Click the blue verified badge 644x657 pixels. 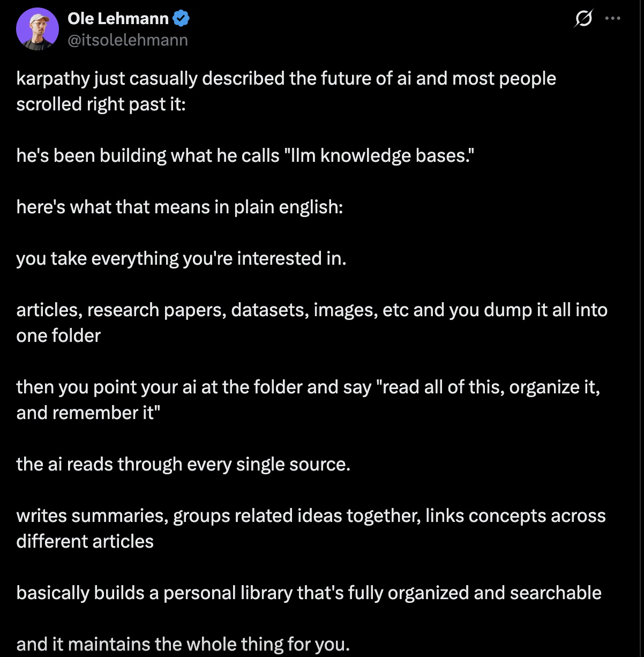point(182,19)
